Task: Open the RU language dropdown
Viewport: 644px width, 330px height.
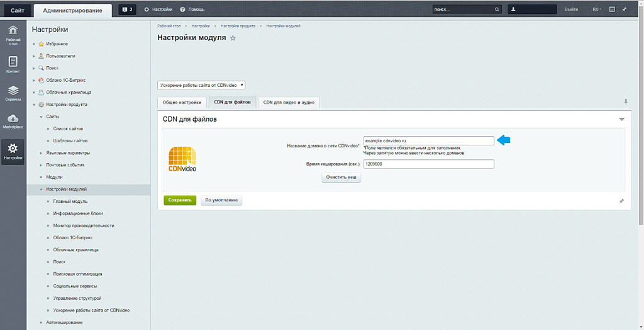Action: 596,9
